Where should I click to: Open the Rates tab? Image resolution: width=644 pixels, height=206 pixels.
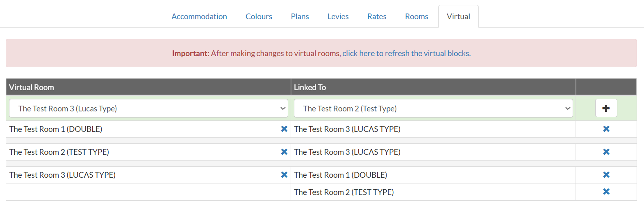(377, 16)
